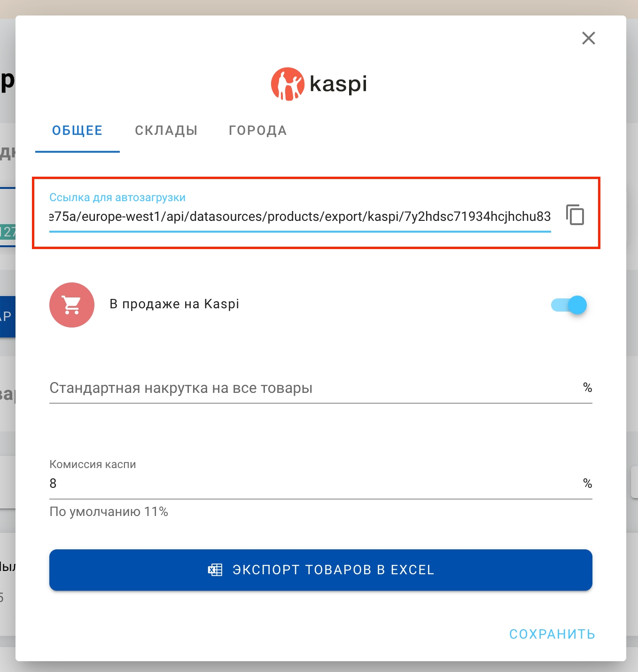Image resolution: width=638 pixels, height=672 pixels.
Task: Click the percent sign beside markup field
Action: (x=587, y=388)
